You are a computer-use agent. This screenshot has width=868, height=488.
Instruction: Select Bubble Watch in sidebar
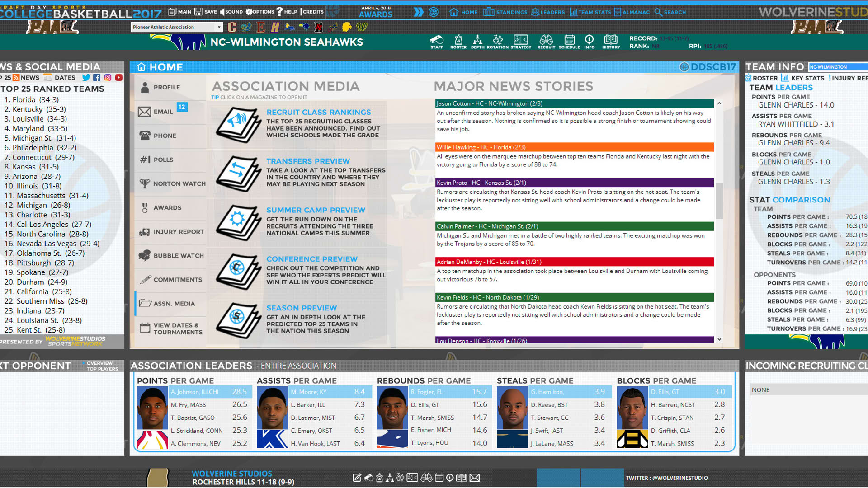click(172, 255)
